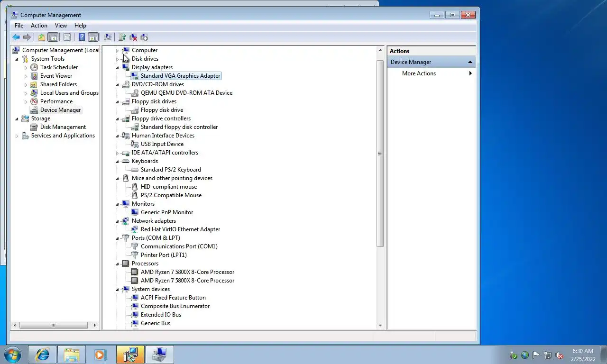The image size is (607, 364).
Task: Expand the Disk drives category
Action: click(118, 59)
